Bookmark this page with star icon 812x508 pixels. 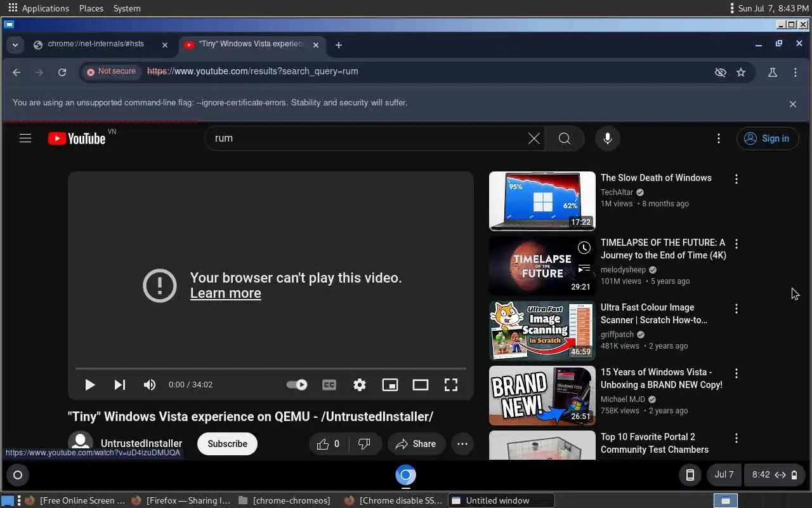coord(741,72)
